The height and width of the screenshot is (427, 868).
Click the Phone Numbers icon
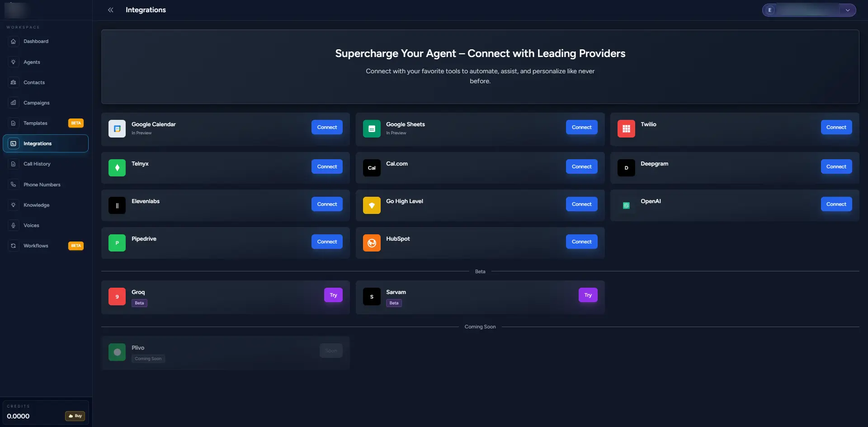click(14, 185)
